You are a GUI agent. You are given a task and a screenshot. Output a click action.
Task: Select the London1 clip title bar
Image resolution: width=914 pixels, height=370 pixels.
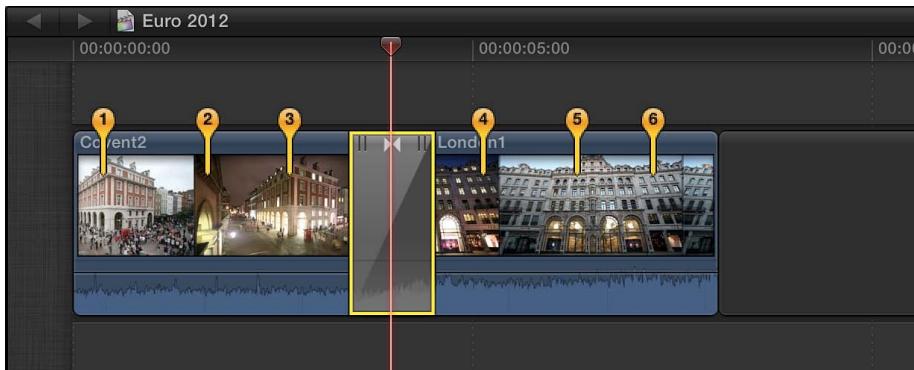[576, 143]
